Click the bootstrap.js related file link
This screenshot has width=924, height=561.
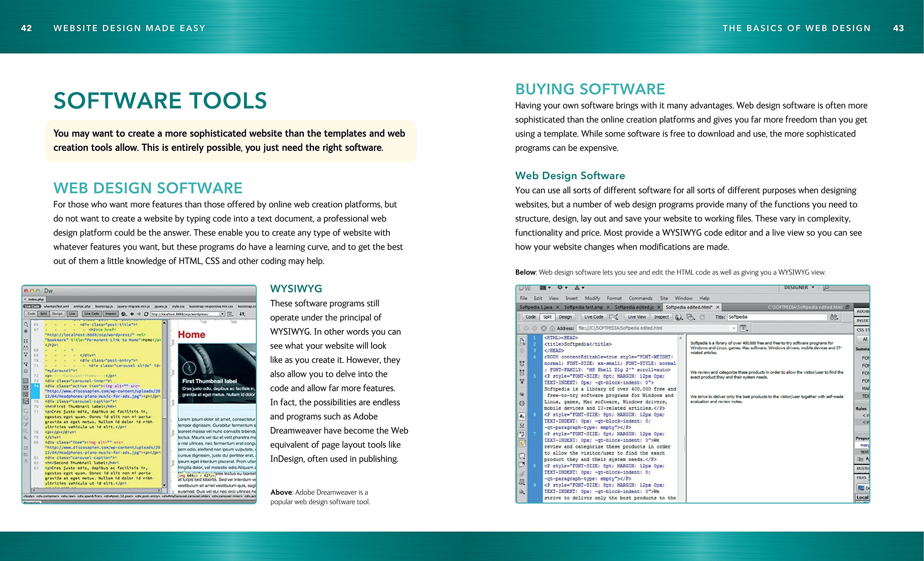(x=104, y=306)
